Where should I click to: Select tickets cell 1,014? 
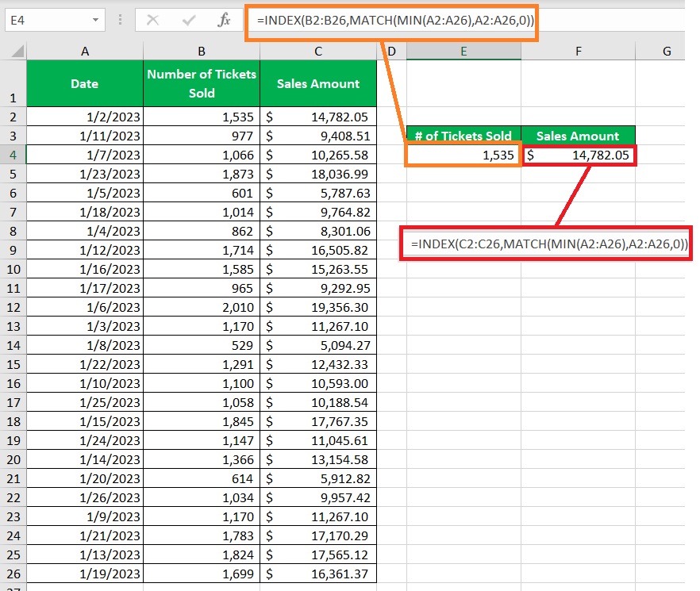click(202, 212)
